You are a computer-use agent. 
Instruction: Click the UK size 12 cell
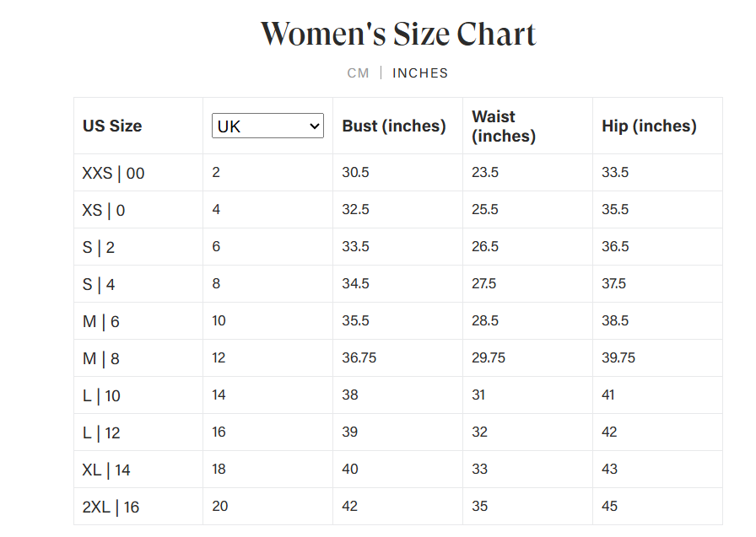pyautogui.click(x=219, y=357)
